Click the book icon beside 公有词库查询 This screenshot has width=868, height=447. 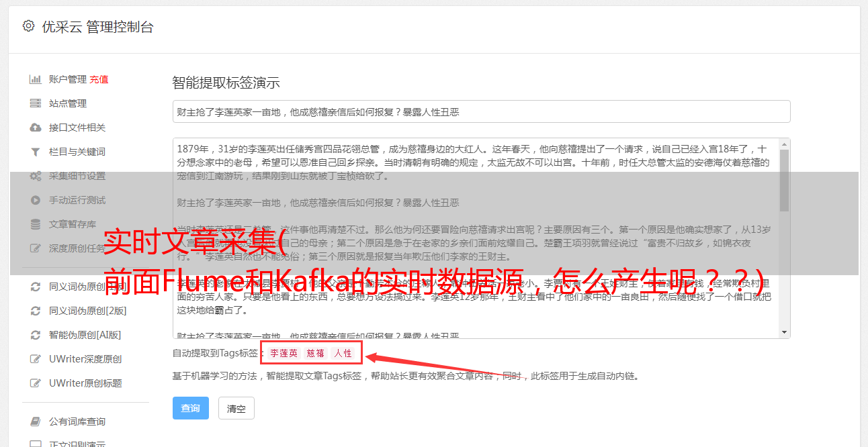(x=36, y=421)
